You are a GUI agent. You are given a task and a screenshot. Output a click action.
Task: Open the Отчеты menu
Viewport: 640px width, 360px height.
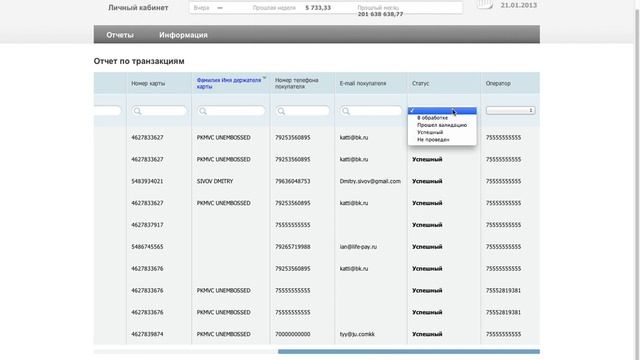[120, 35]
